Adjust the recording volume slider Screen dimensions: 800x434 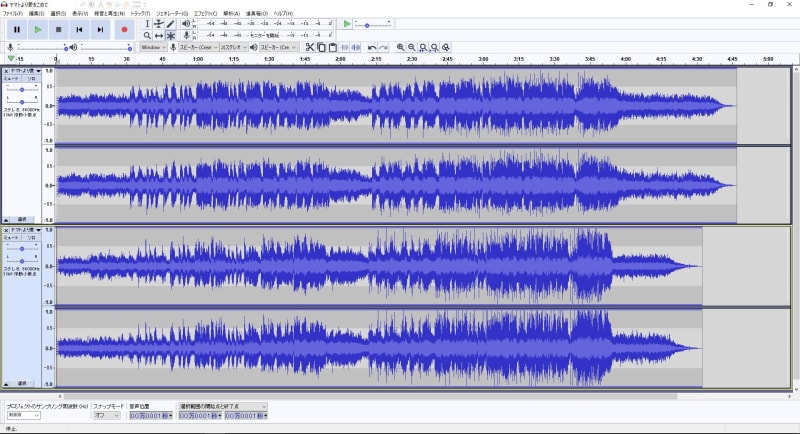tap(42, 47)
